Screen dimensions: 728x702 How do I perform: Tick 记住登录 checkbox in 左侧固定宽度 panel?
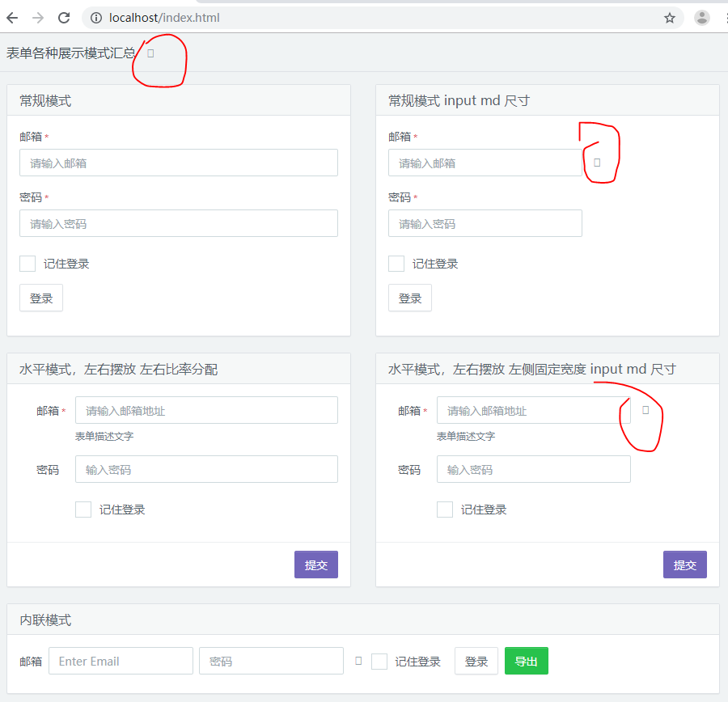[x=445, y=510]
